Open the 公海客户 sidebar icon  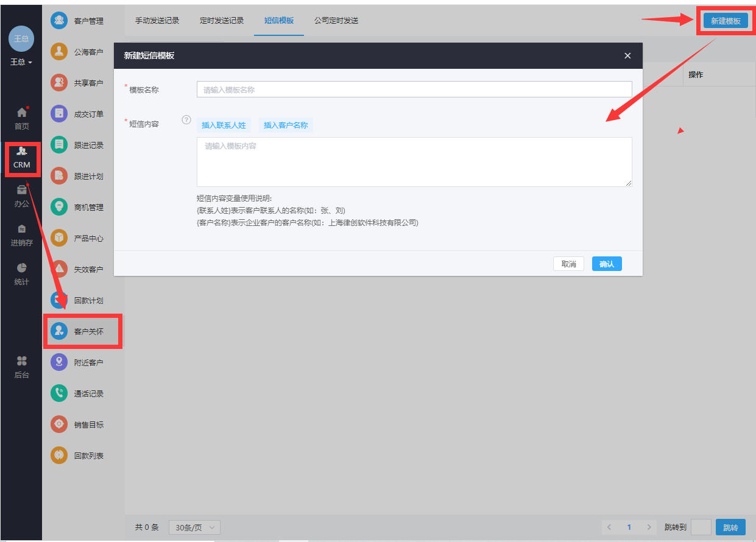59,52
